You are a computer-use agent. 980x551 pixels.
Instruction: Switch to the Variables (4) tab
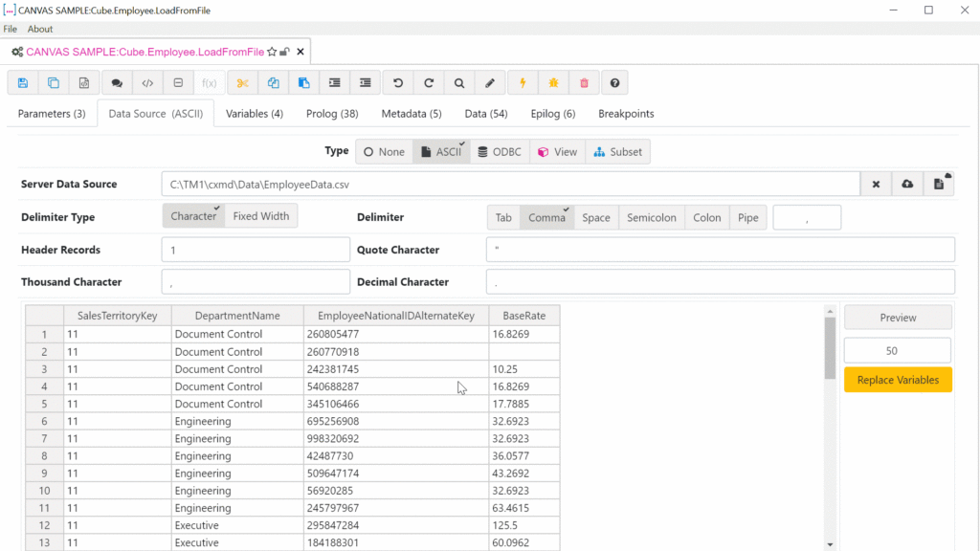(x=255, y=113)
